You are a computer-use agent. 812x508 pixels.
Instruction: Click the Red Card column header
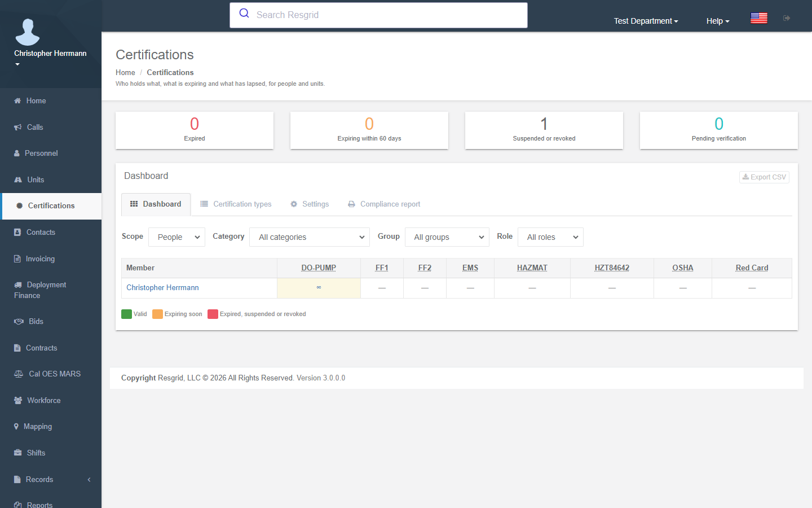point(752,268)
